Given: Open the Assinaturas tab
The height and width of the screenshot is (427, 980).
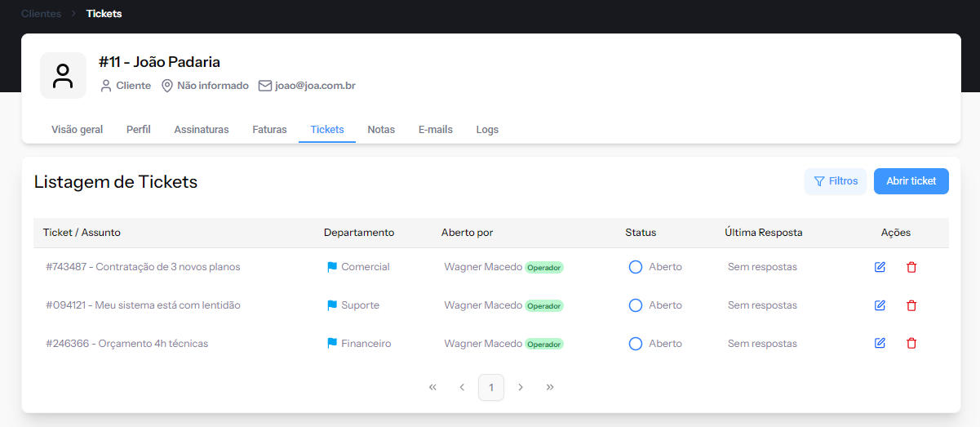Looking at the screenshot, I should click(x=201, y=130).
